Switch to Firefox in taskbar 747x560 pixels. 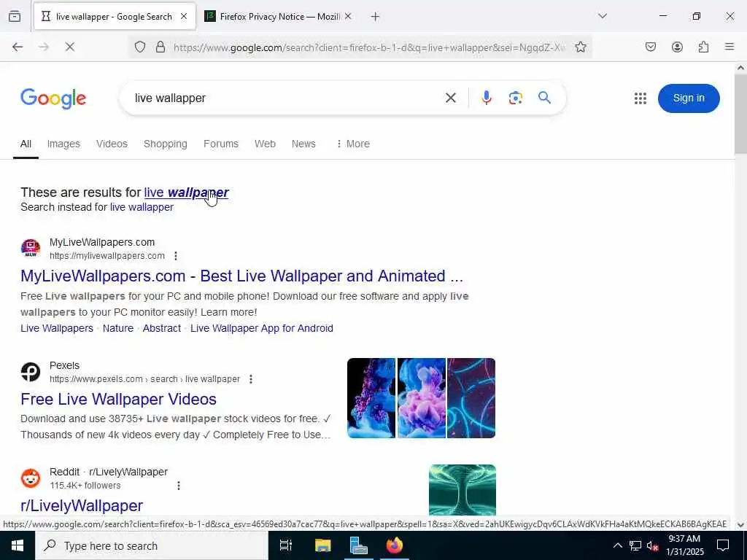pyautogui.click(x=395, y=545)
